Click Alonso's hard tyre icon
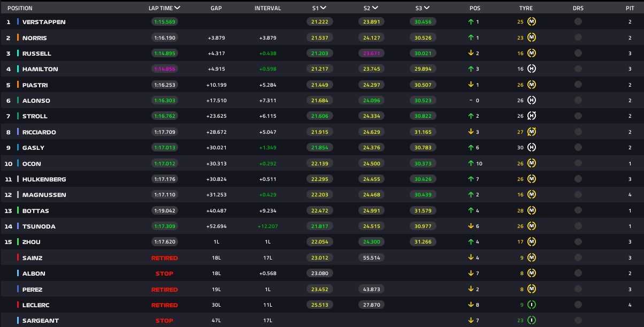This screenshot has height=327, width=644. pyautogui.click(x=532, y=101)
